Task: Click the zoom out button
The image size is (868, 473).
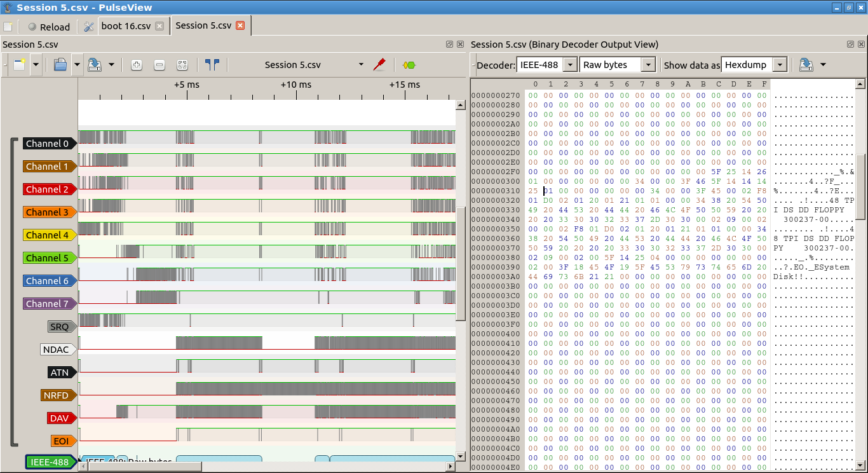Action: click(x=159, y=65)
